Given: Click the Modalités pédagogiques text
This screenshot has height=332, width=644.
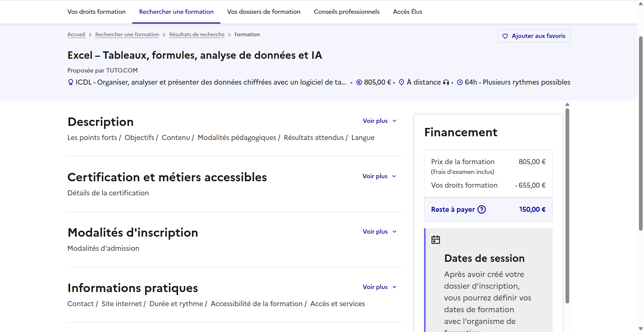Looking at the screenshot, I should [x=237, y=138].
